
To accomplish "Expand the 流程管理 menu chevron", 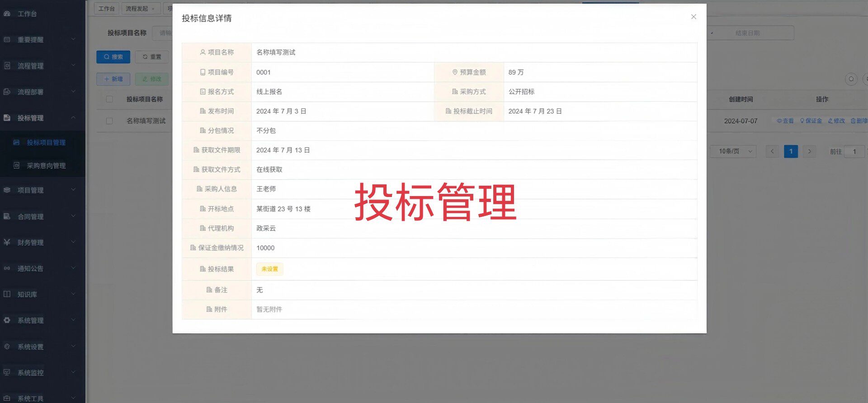I will (x=73, y=66).
